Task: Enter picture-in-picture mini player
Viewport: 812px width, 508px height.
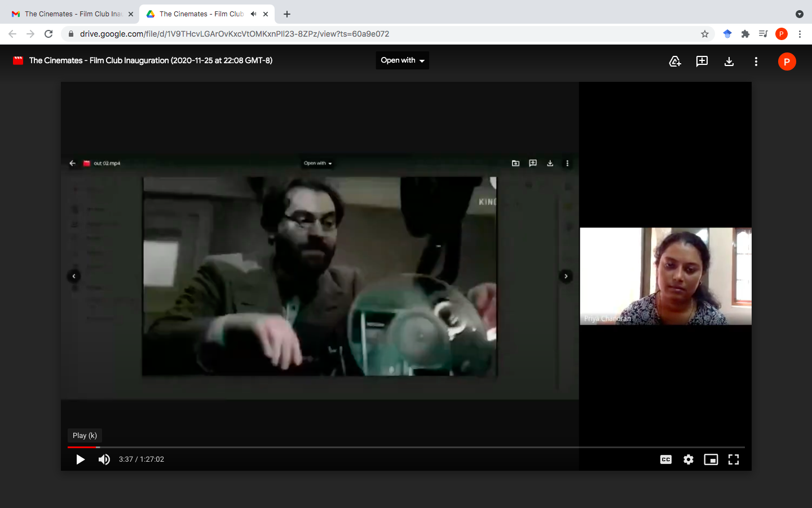Action: (711, 459)
